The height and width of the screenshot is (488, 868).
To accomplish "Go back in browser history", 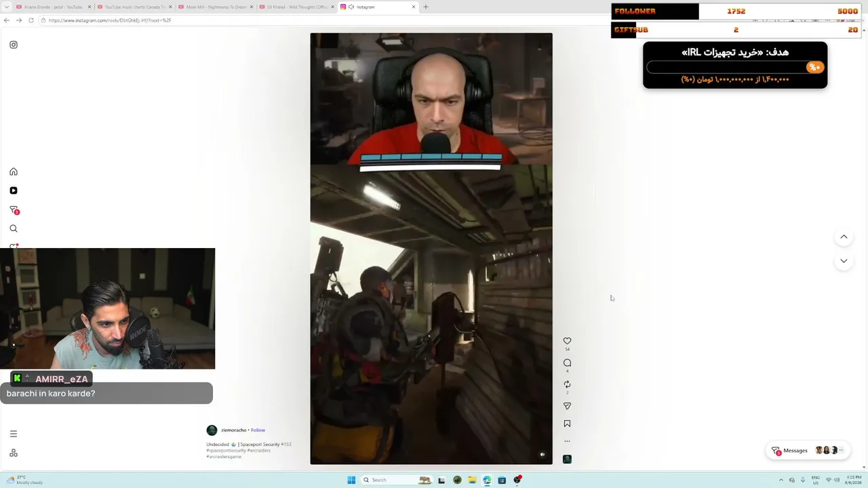I will pos(7,20).
